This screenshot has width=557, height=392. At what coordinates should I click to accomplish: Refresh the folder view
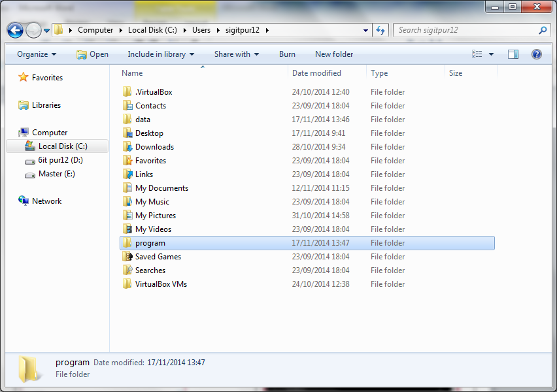tap(380, 30)
